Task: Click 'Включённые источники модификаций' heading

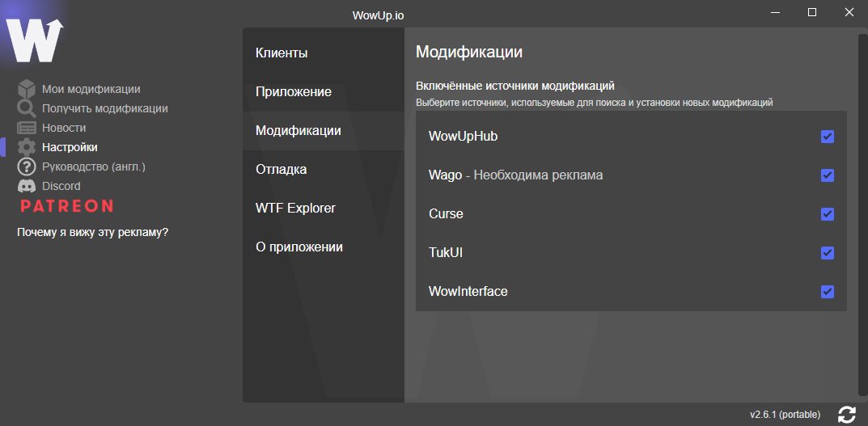Action: tap(514, 86)
